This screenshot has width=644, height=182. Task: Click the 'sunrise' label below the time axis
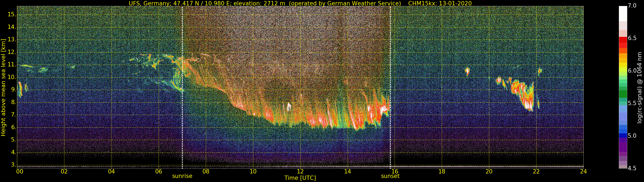(x=182, y=176)
